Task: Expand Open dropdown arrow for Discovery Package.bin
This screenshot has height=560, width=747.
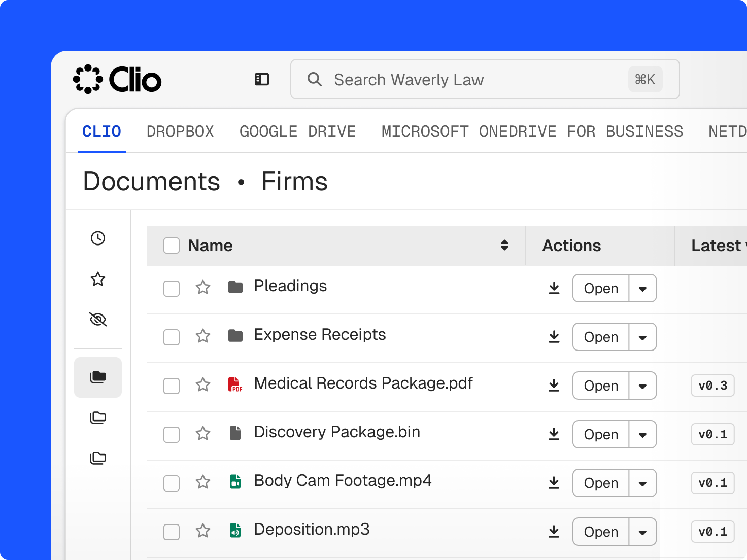Action: point(642,434)
